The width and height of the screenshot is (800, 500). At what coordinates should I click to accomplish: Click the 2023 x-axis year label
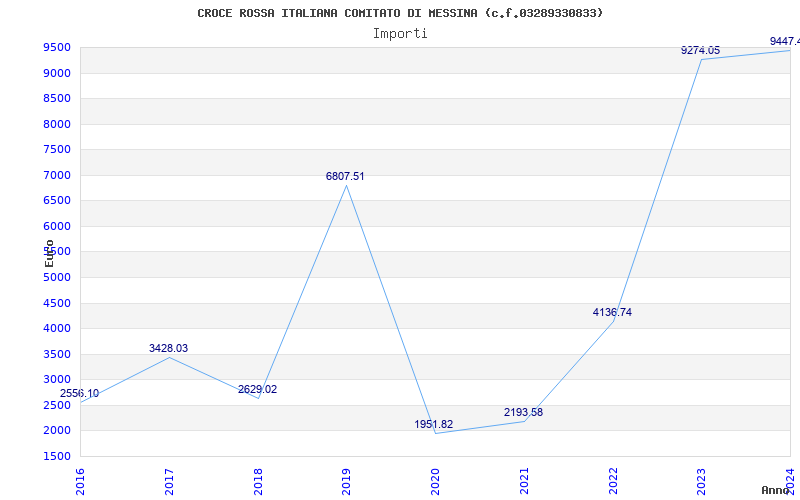coord(702,482)
